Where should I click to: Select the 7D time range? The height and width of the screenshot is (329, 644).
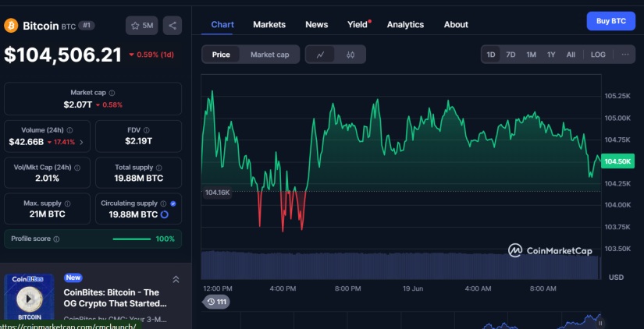[x=511, y=55]
